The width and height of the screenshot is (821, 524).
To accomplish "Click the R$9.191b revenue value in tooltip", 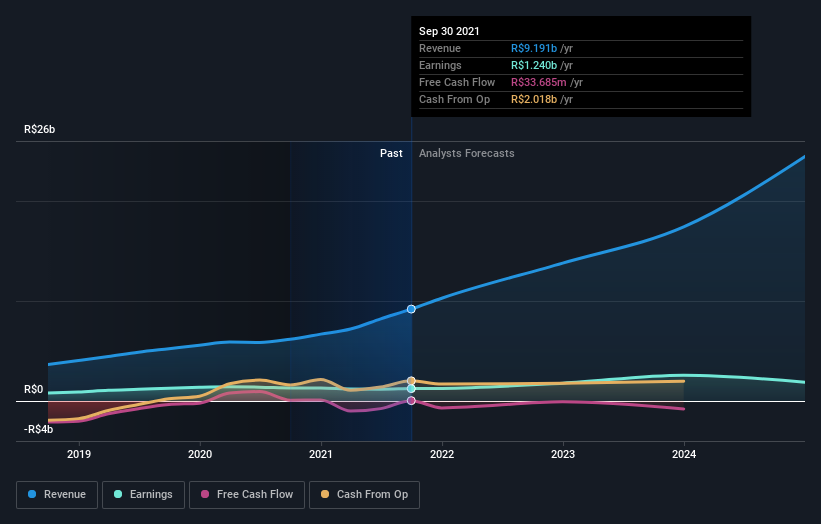I will coord(534,48).
